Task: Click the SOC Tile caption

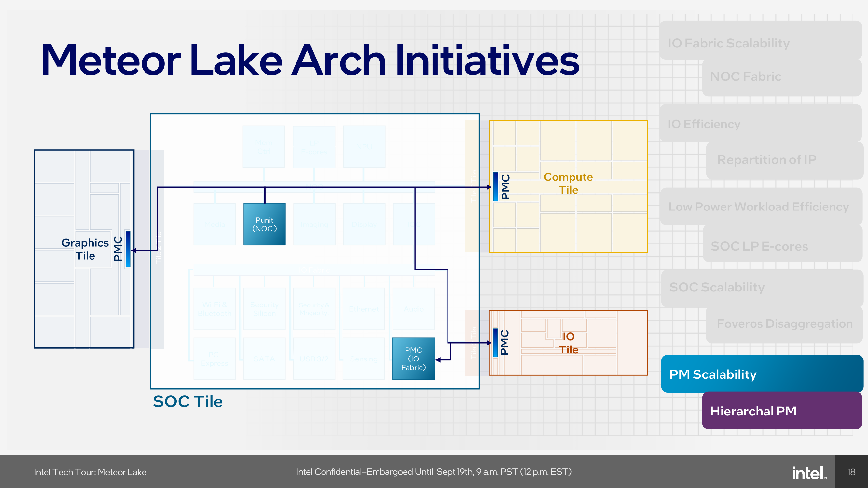Action: click(x=188, y=401)
